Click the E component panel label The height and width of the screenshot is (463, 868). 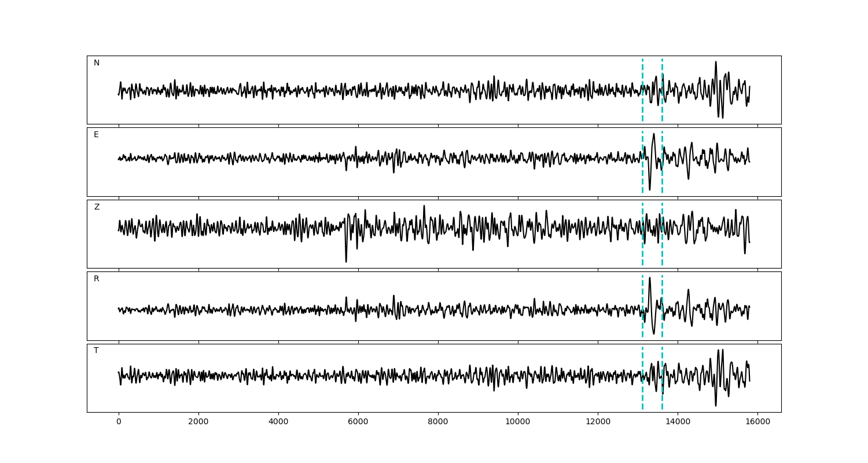[96, 135]
